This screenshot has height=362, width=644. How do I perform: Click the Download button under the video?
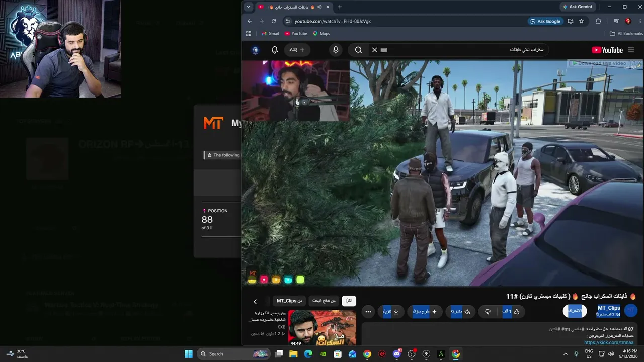pyautogui.click(x=391, y=312)
